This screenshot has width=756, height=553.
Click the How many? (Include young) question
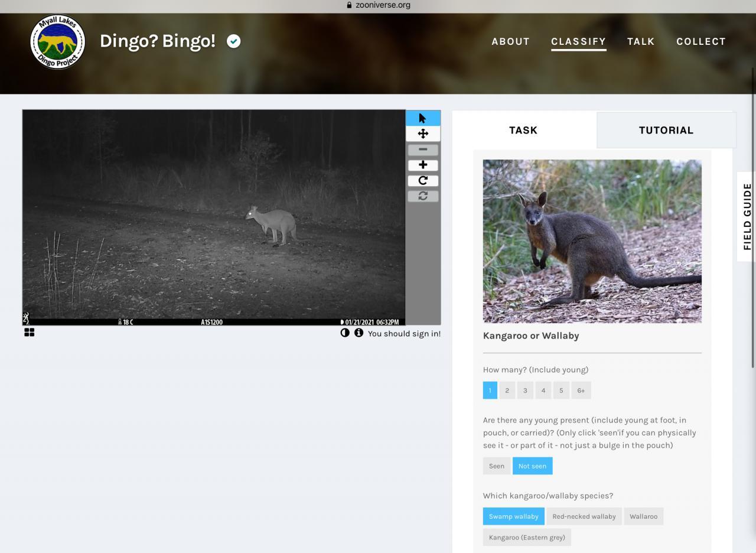(x=536, y=370)
